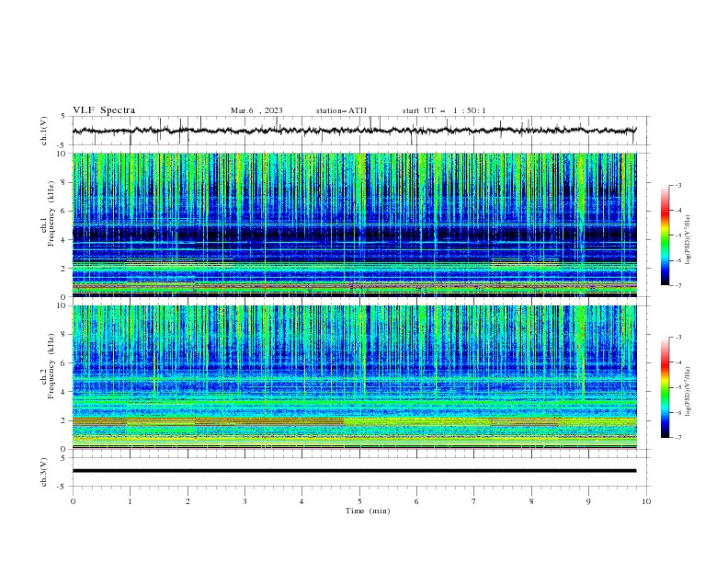Click tick label "0" on the Time axis
728x563 pixels.
click(73, 501)
